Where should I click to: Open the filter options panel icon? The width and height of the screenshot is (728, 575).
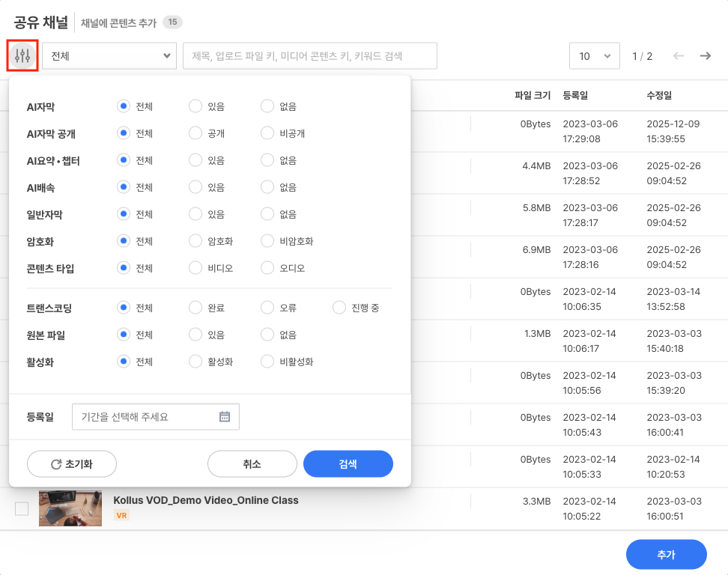(x=22, y=55)
